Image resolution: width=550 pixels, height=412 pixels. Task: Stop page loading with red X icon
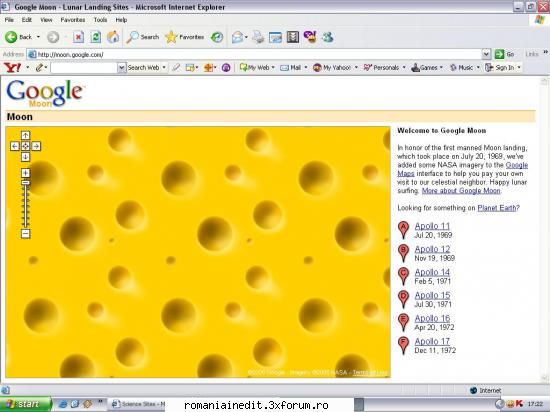pos(78,37)
